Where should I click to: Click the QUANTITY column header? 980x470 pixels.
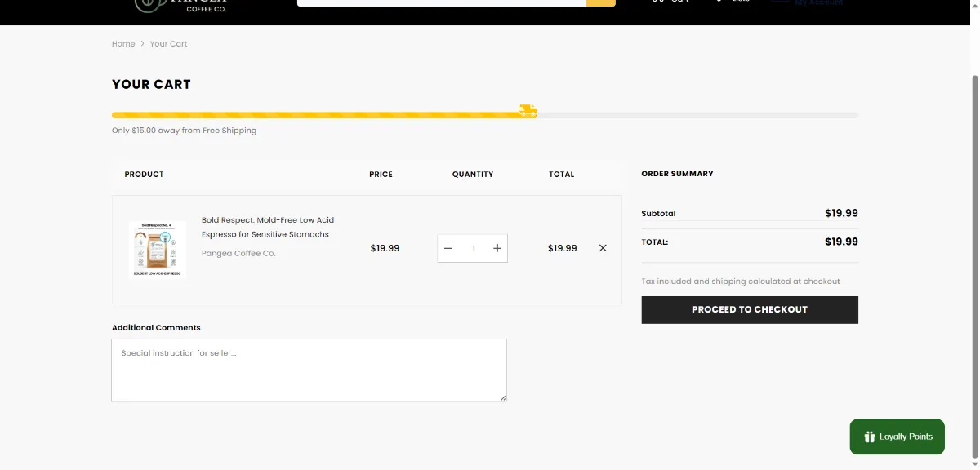[x=473, y=175]
